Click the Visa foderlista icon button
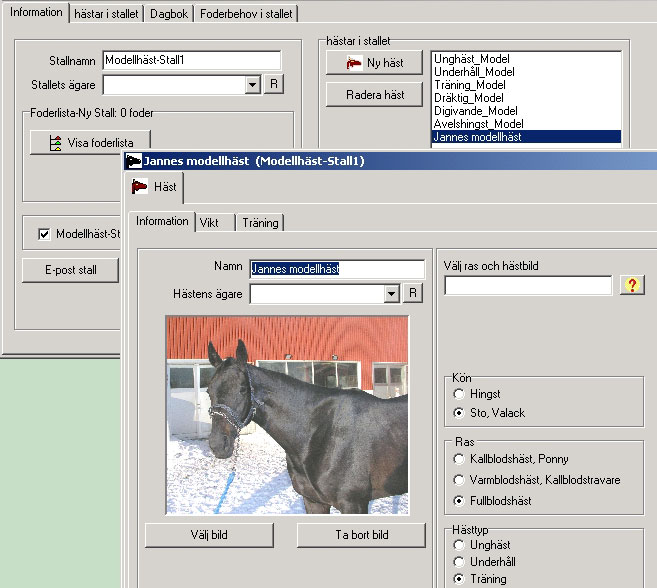 [x=90, y=142]
